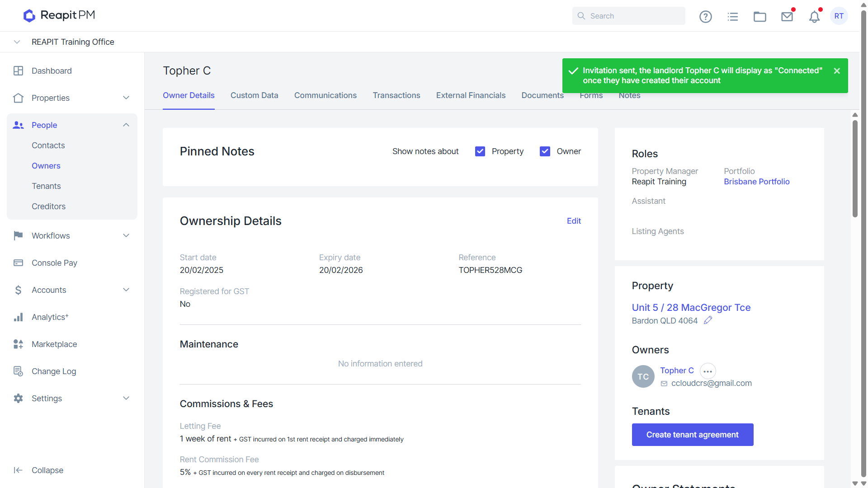Open the help question mark icon

(x=705, y=17)
